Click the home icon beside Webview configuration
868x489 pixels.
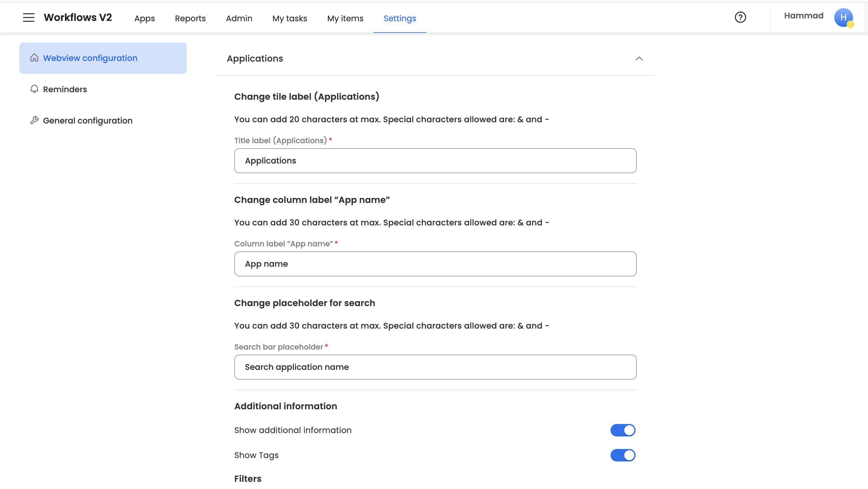coord(34,58)
